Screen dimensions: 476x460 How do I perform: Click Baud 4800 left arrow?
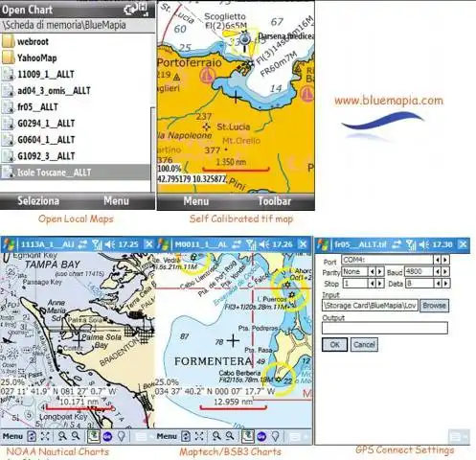coord(438,272)
